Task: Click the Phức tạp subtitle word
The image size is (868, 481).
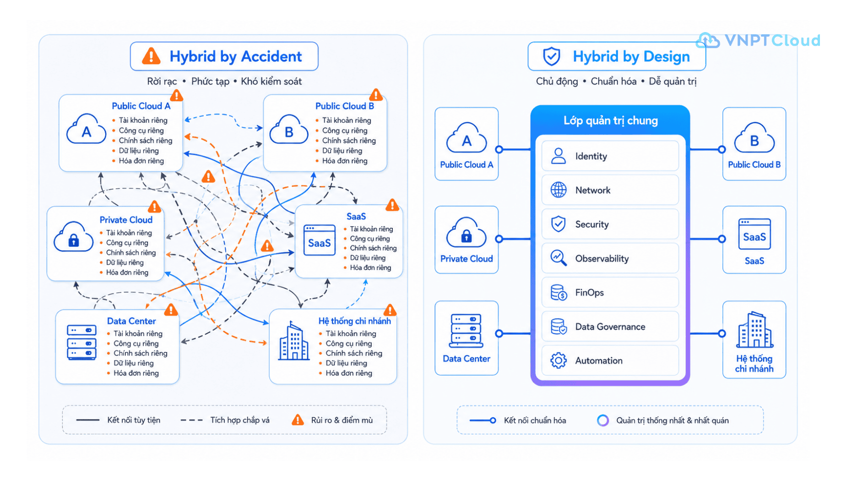Action: pyautogui.click(x=210, y=82)
